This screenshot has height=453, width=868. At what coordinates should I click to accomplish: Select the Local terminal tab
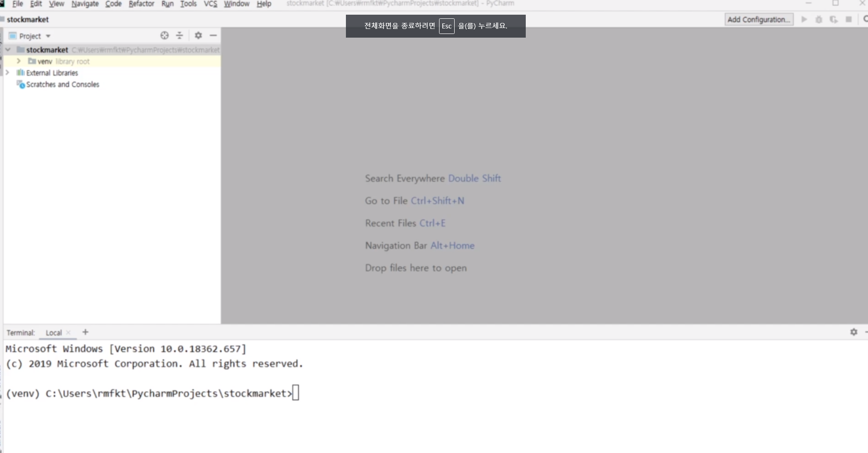(54, 333)
